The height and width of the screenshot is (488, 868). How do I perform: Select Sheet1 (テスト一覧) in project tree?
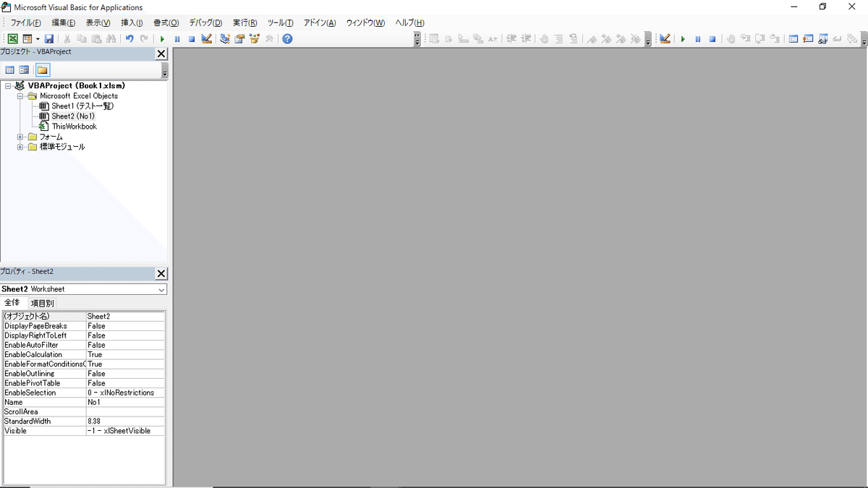click(82, 106)
